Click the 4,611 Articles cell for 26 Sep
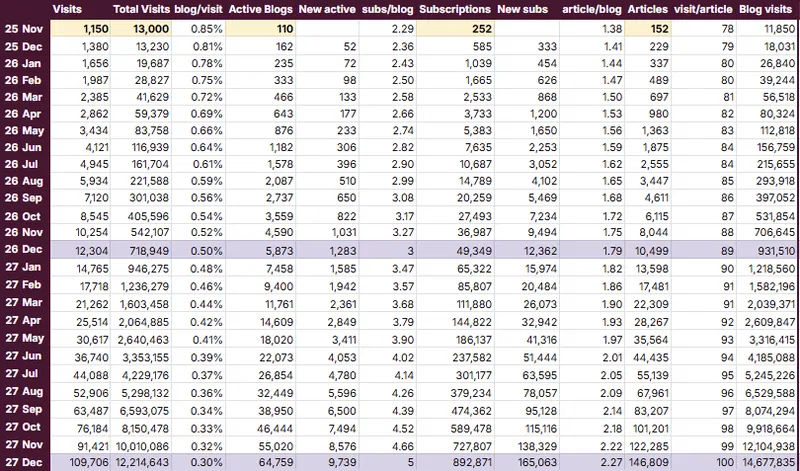The image size is (800, 471). pos(647,198)
